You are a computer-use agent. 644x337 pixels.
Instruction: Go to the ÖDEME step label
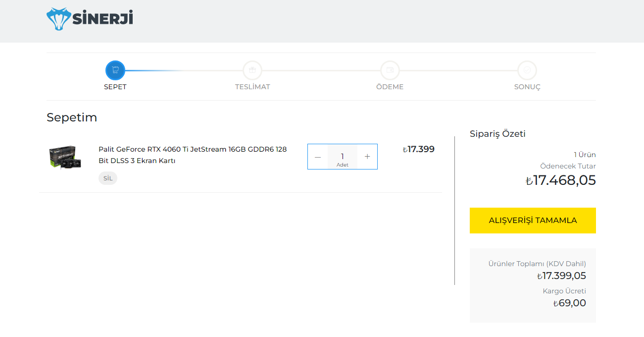(390, 87)
